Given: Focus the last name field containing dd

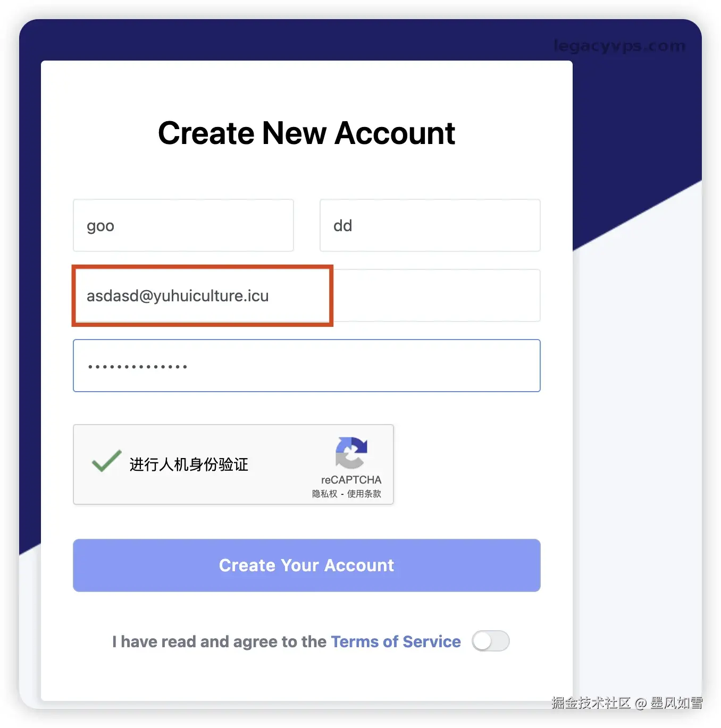Looking at the screenshot, I should 430,225.
